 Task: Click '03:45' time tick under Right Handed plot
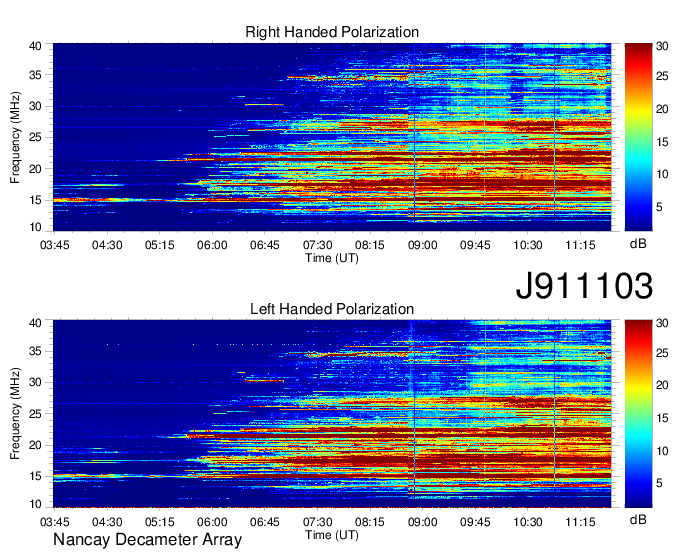54,245
